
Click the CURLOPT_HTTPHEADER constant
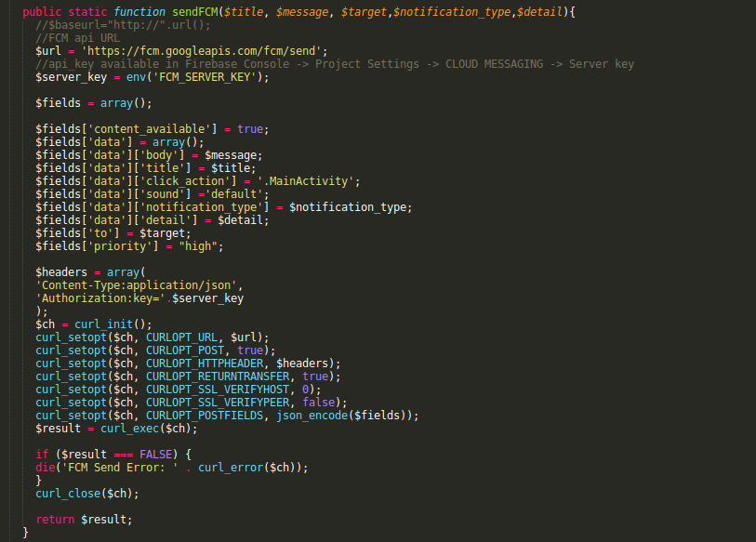(x=205, y=364)
